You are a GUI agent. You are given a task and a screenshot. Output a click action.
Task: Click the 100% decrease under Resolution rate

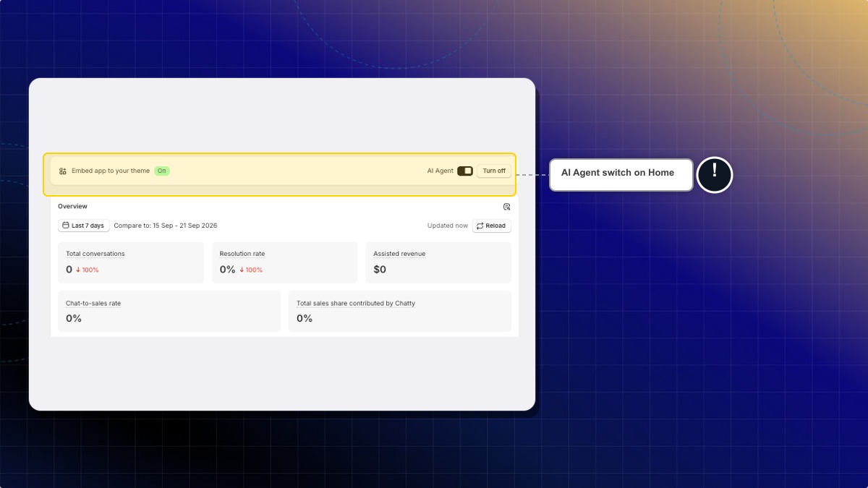click(x=251, y=270)
